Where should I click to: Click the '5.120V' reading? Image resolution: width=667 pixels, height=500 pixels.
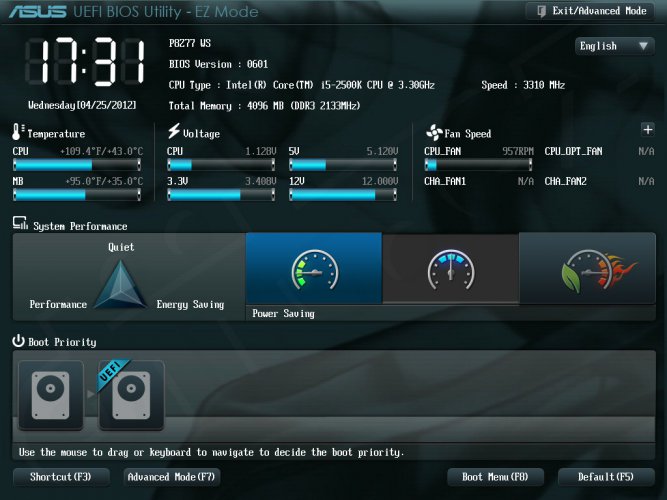382,151
